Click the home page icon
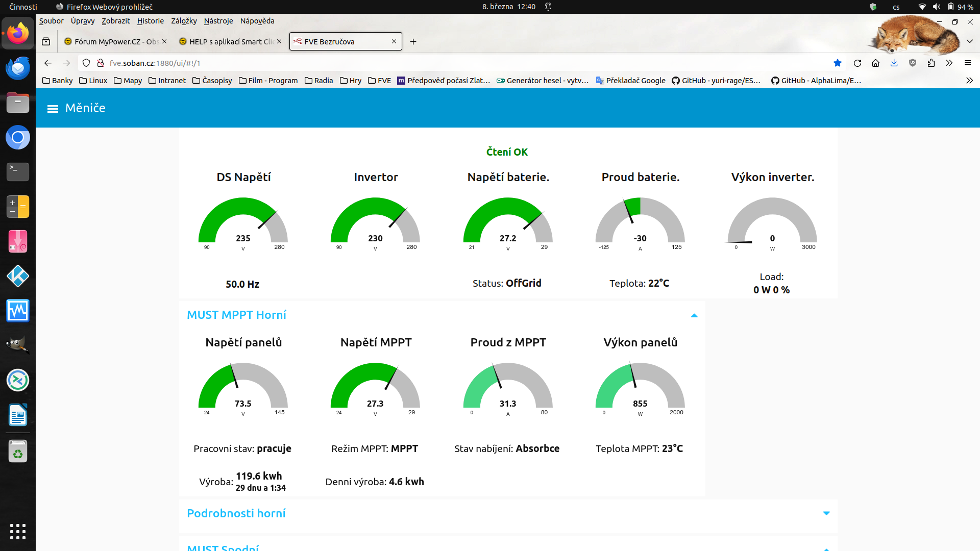 875,63
